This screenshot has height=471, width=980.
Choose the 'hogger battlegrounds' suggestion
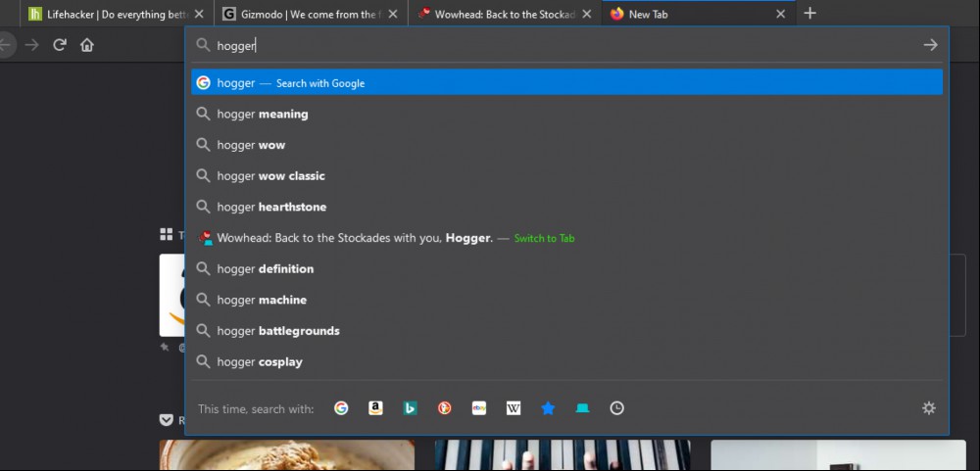[566, 331]
